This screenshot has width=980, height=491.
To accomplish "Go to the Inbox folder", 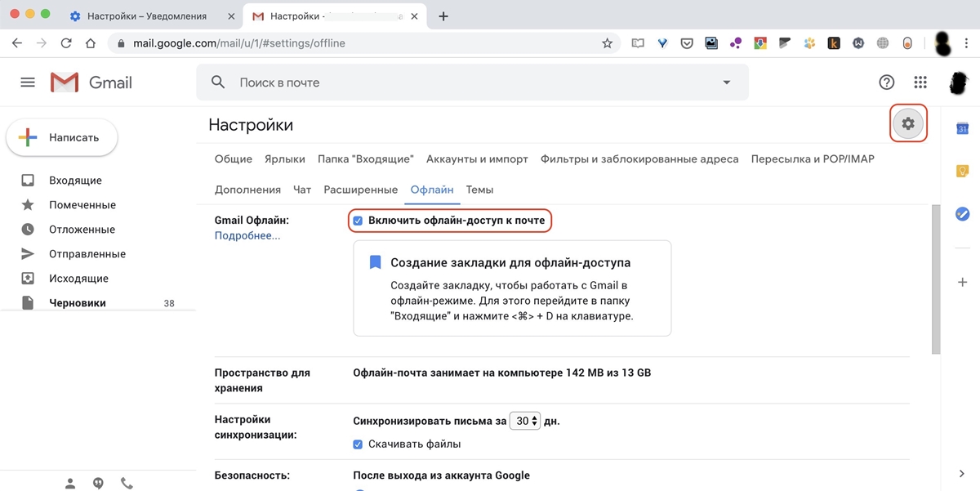I will tap(75, 181).
